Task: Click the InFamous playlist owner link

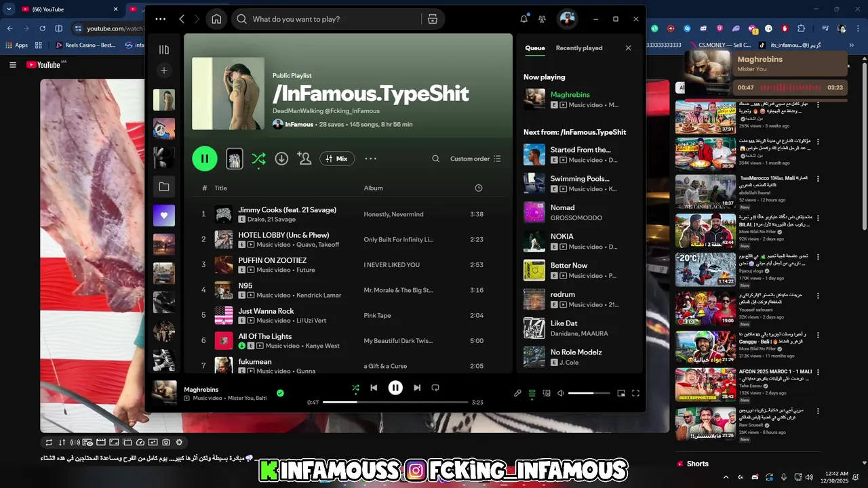Action: coord(299,125)
